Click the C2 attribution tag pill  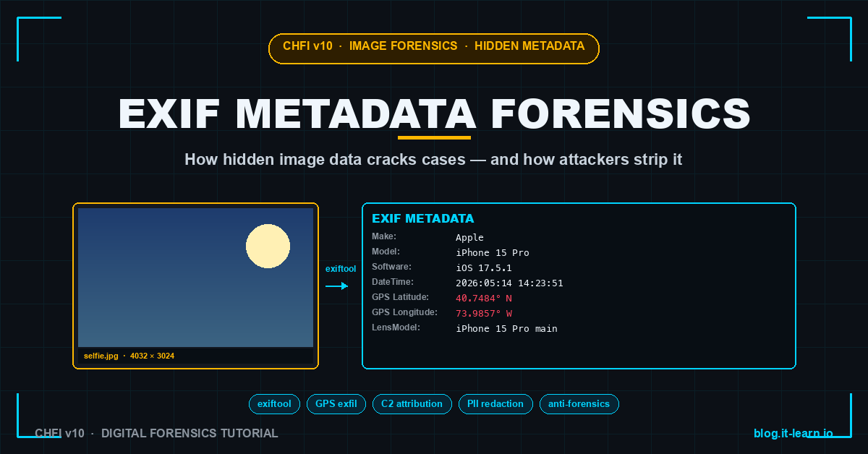click(x=412, y=404)
